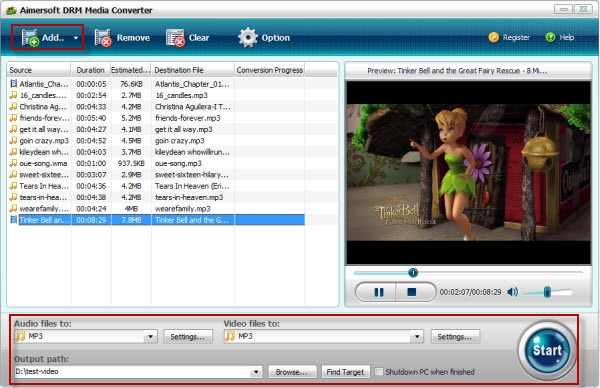Screen dimensions: 600x388
Task: Click the Browse button
Action: pyautogui.click(x=292, y=372)
